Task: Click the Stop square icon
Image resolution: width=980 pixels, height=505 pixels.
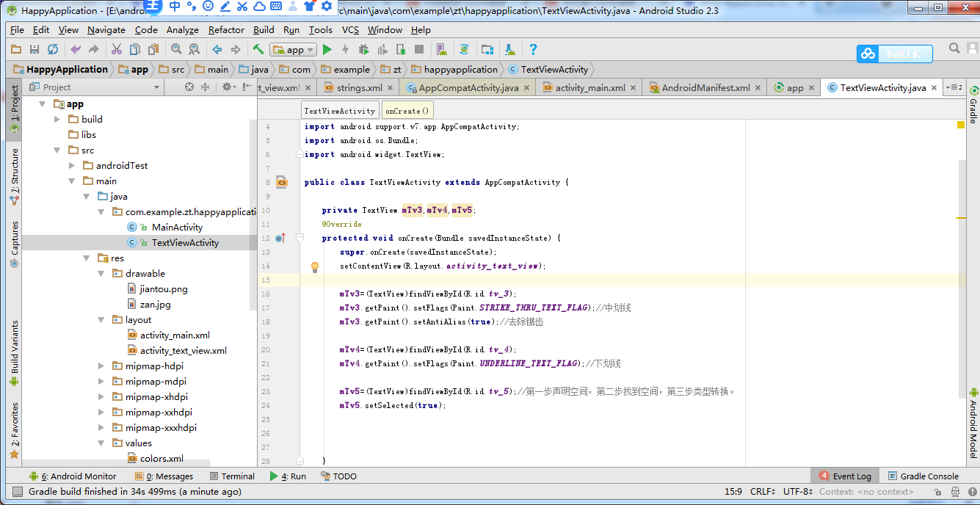Action: (x=419, y=49)
